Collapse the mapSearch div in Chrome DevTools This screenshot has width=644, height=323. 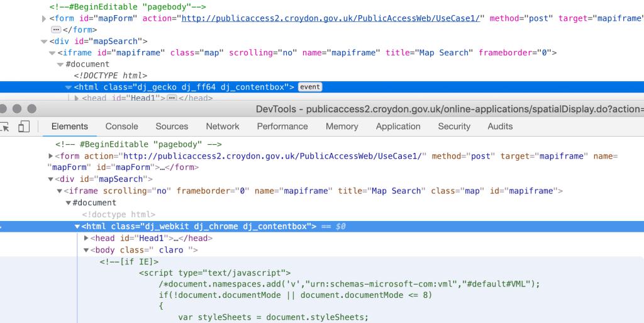point(50,179)
